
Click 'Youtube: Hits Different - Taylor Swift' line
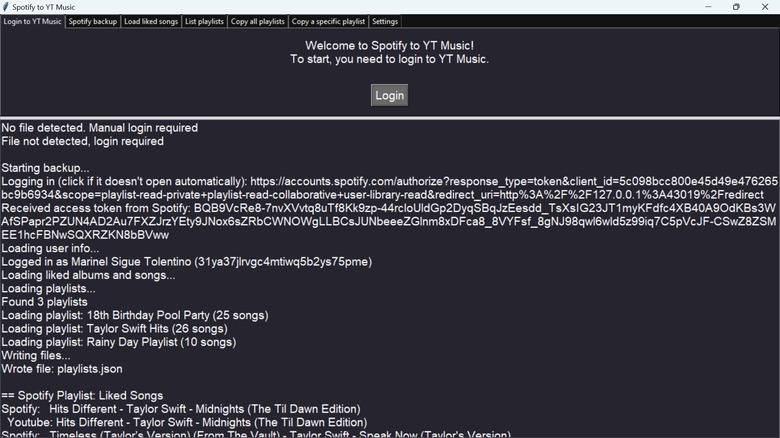187,423
